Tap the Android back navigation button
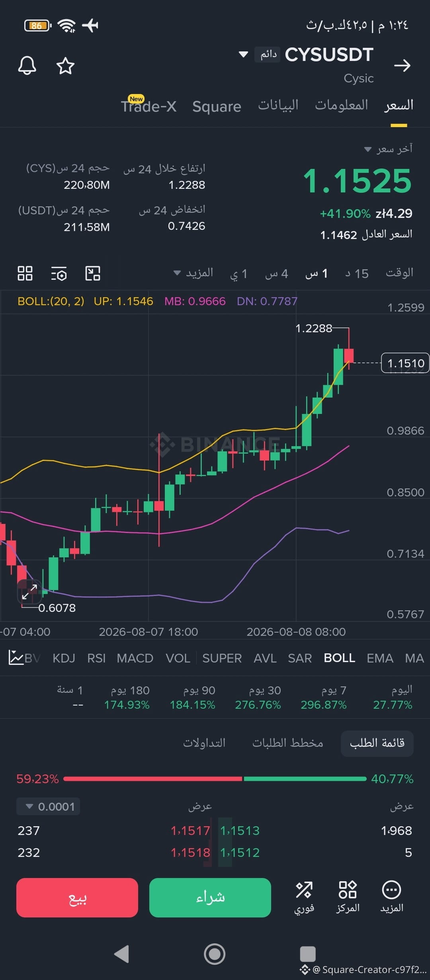Viewport: 430px width, 980px height. [x=121, y=954]
